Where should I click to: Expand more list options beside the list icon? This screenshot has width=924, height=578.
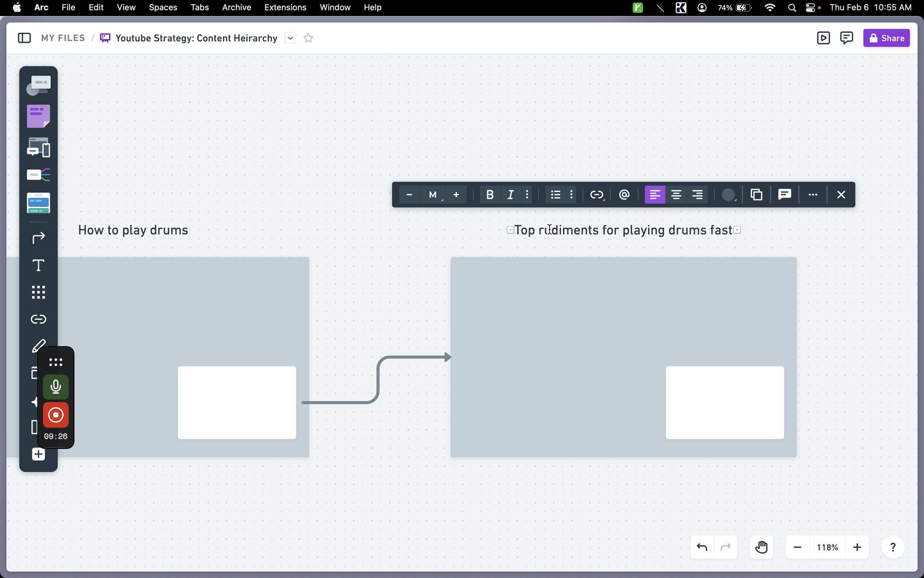[x=572, y=195]
